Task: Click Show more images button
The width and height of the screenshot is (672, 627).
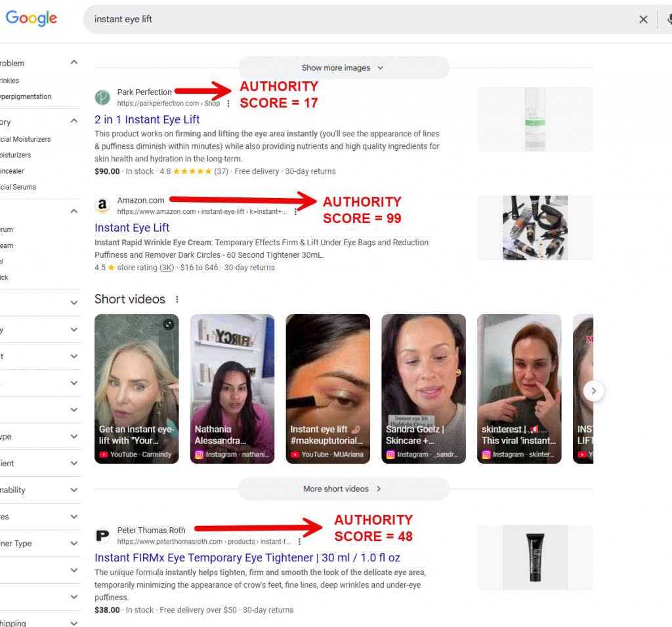Action: tap(344, 68)
